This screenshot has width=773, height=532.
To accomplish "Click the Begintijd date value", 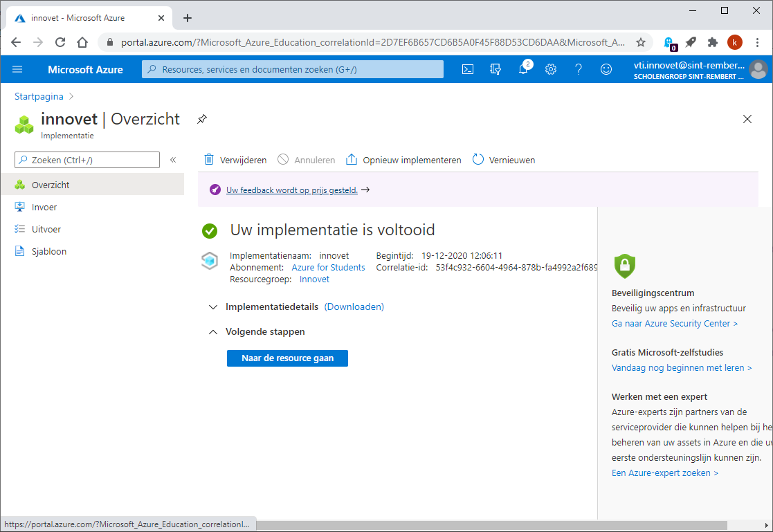I will tap(462, 255).
